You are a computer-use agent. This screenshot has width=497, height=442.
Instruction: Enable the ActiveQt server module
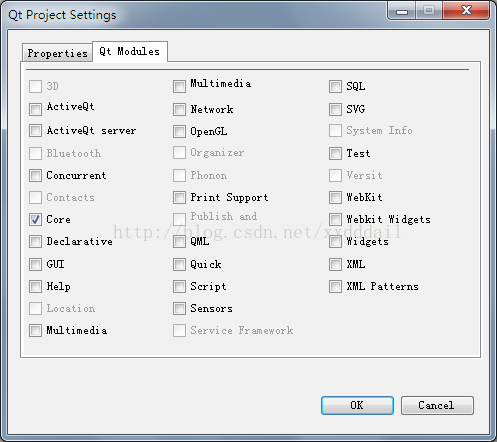(35, 130)
